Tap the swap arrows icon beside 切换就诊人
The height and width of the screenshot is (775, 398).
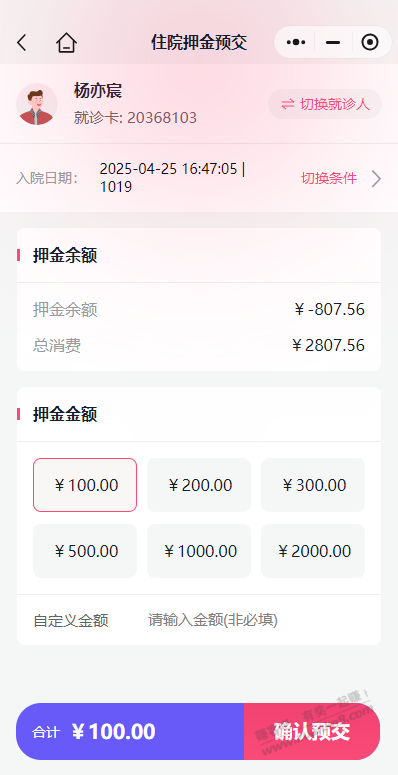(288, 104)
